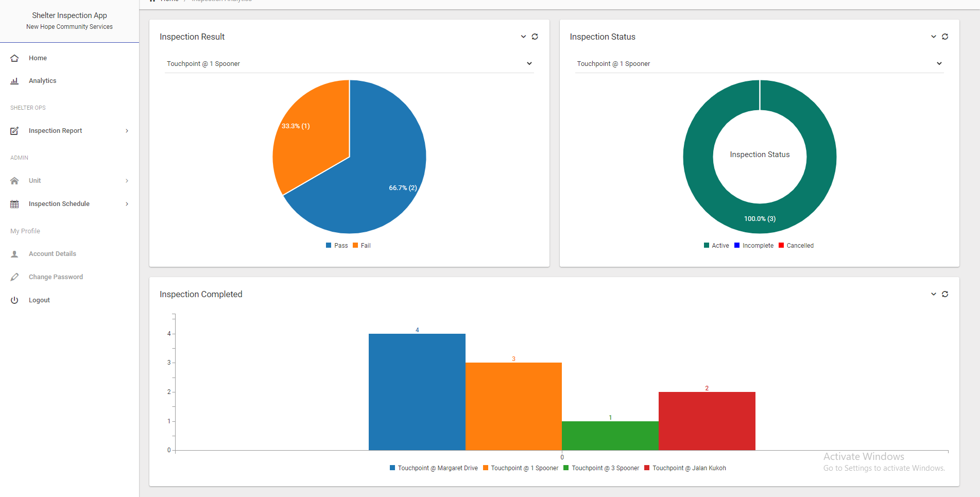Click the Home house icon in sidebar
The height and width of the screenshot is (497, 980).
tap(14, 58)
